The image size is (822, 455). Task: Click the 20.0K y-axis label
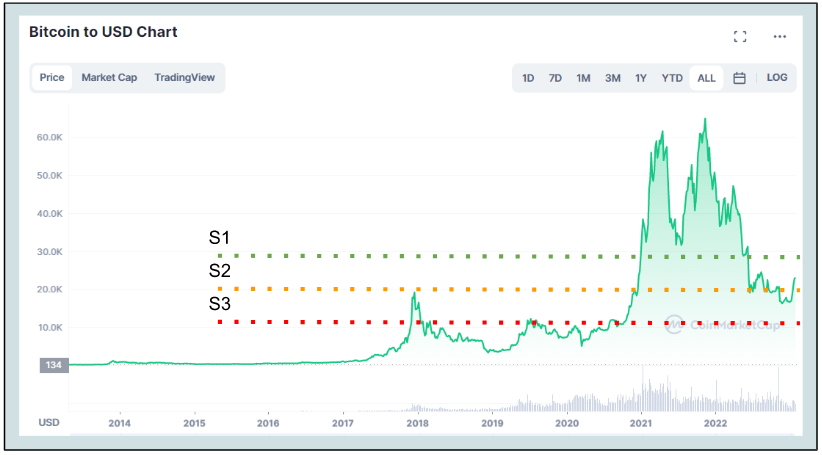point(50,289)
